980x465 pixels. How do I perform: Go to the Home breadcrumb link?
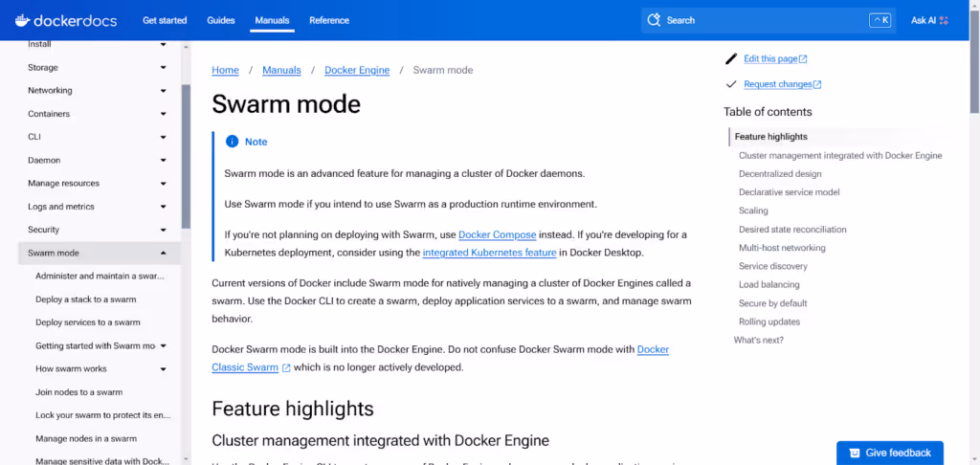click(225, 70)
